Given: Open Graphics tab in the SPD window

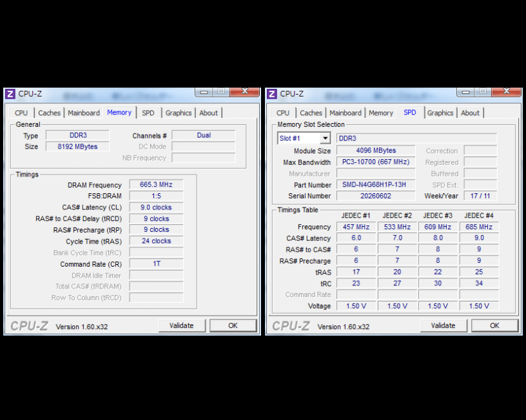Looking at the screenshot, I should [x=440, y=113].
